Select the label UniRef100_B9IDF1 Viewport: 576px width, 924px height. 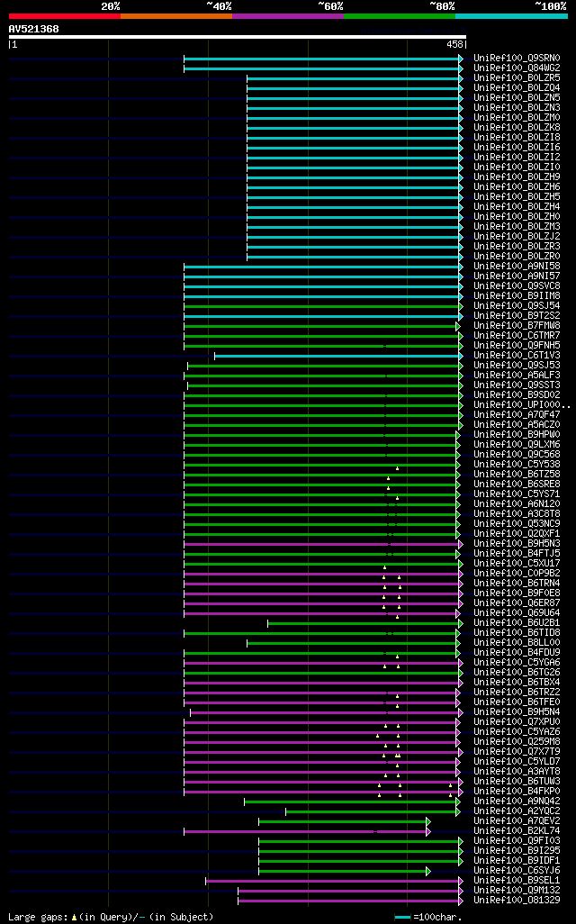[517, 860]
